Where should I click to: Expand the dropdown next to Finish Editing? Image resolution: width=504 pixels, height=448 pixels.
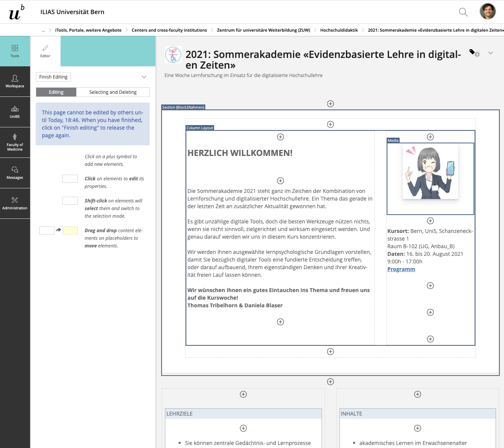click(144, 77)
